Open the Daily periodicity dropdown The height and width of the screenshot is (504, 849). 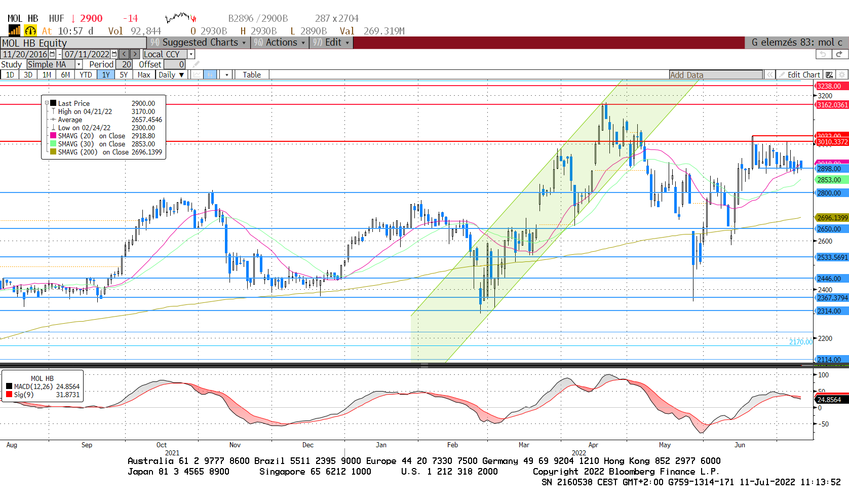tap(171, 75)
